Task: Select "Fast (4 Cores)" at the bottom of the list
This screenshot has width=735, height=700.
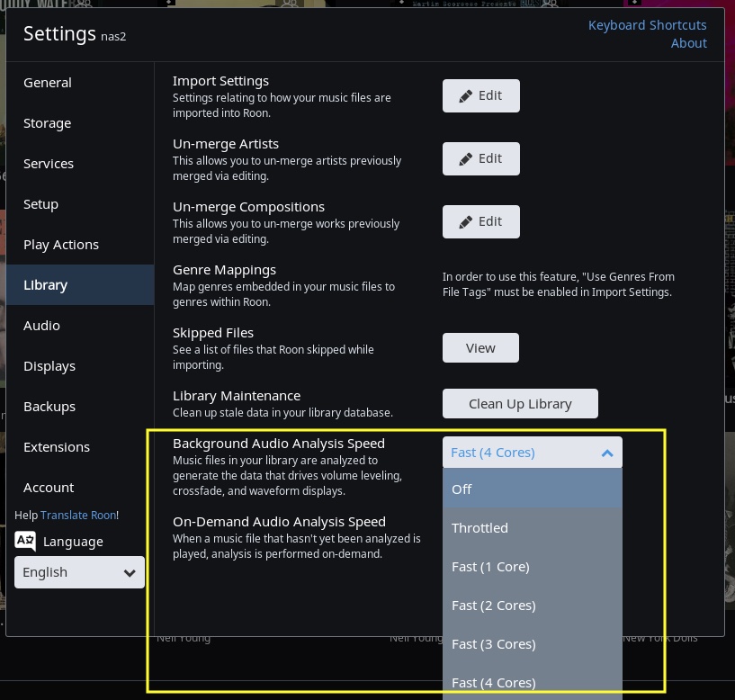Action: [x=493, y=682]
